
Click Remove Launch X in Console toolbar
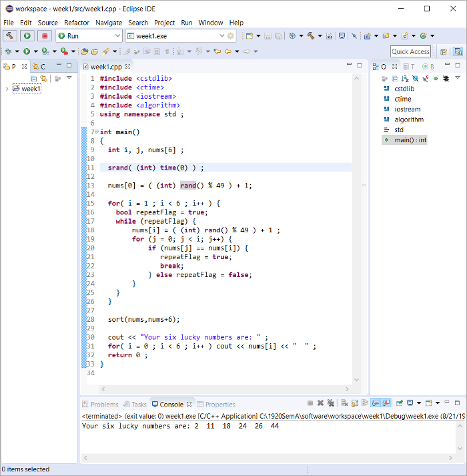tap(320, 403)
